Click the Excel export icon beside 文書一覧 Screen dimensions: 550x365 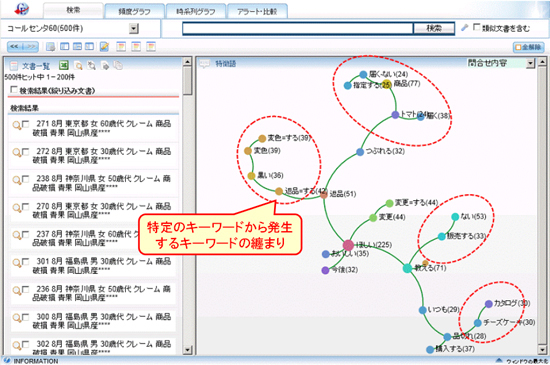coord(64,65)
